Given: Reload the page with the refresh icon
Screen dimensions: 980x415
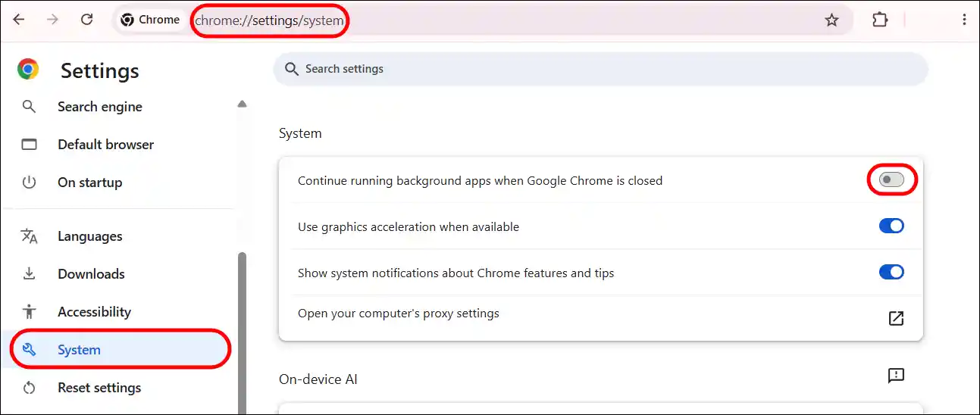Looking at the screenshot, I should coord(87,20).
